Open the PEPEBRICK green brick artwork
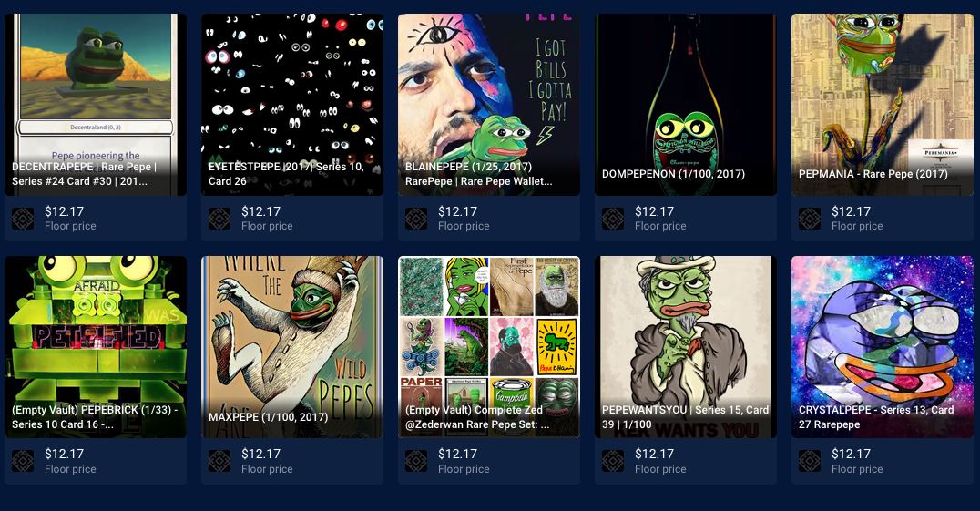 [x=96, y=347]
